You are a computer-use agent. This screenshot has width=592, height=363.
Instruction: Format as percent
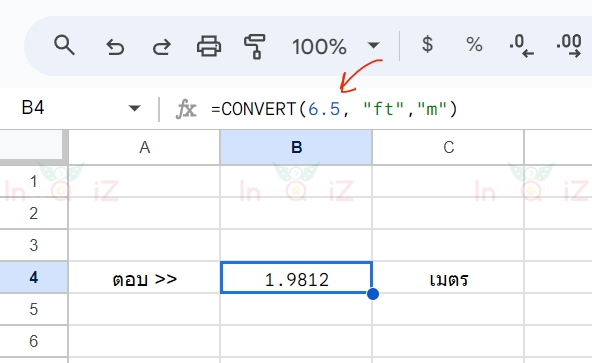point(474,44)
